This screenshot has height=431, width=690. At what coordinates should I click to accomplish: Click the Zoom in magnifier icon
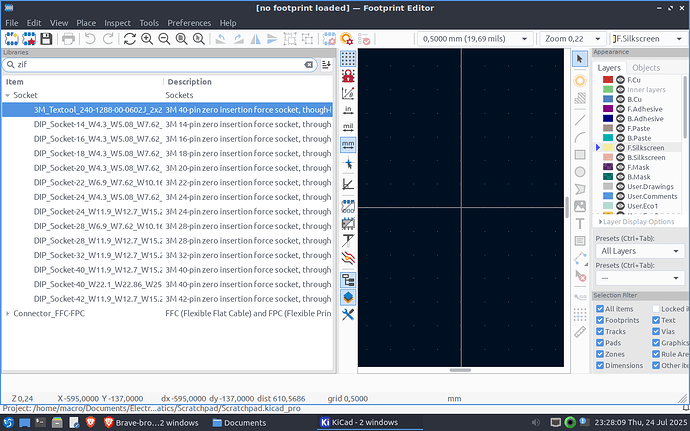click(x=147, y=39)
